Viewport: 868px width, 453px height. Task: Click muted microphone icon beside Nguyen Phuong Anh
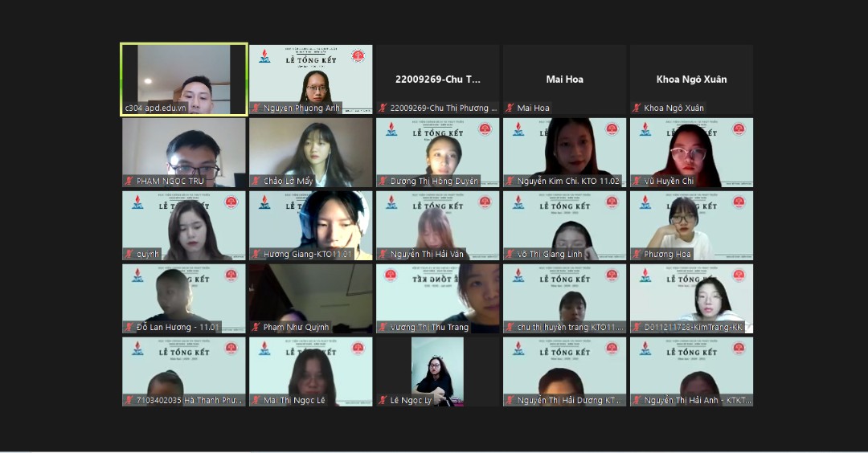point(256,108)
